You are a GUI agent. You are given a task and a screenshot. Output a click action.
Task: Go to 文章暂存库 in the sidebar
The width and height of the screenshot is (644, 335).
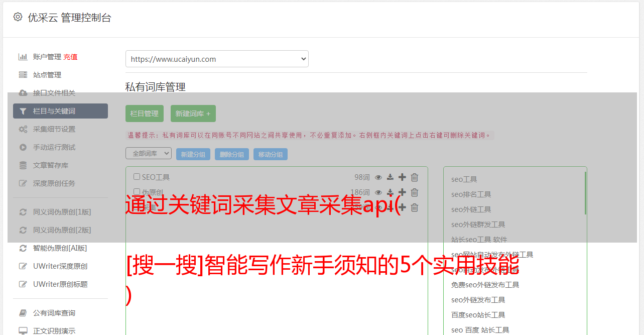click(x=51, y=165)
